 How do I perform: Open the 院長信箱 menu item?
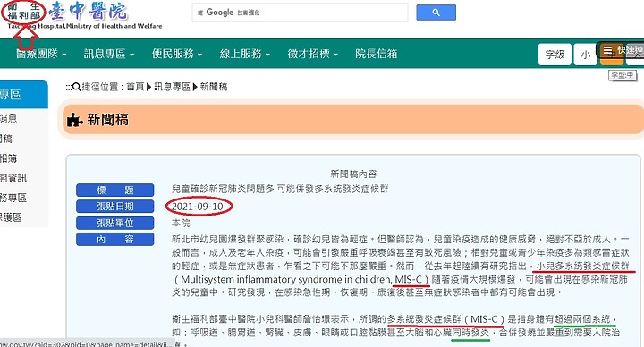[x=377, y=54]
